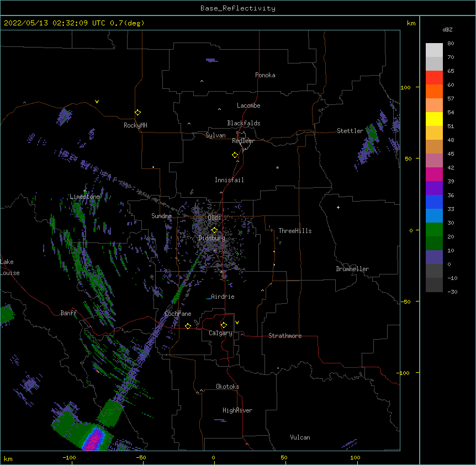Screen dimensions: 476x465
Task: Click the asterisk marker above Limestone label
Action: (84, 191)
